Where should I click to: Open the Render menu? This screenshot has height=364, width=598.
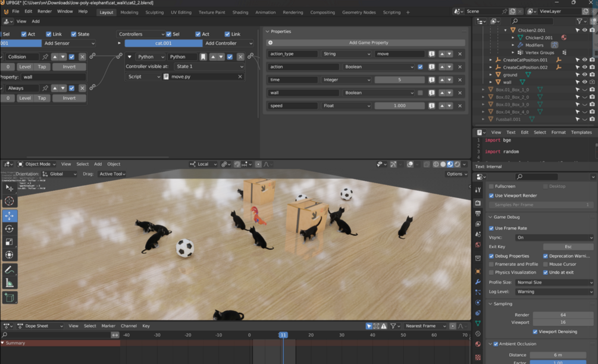(44, 11)
